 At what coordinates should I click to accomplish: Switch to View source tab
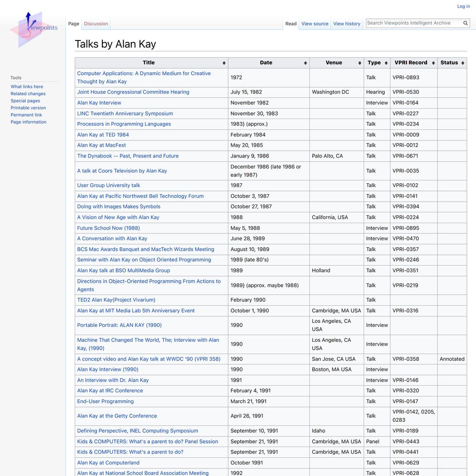coord(315,24)
